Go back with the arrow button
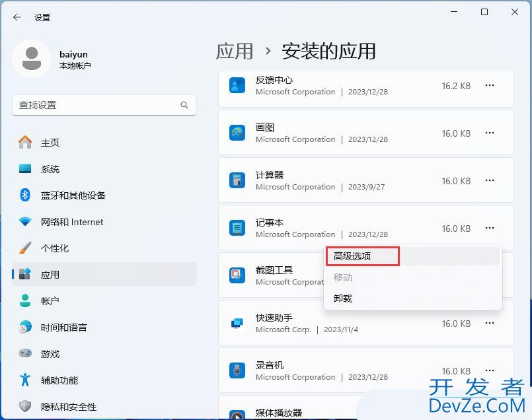The height and width of the screenshot is (420, 532). 17,17
